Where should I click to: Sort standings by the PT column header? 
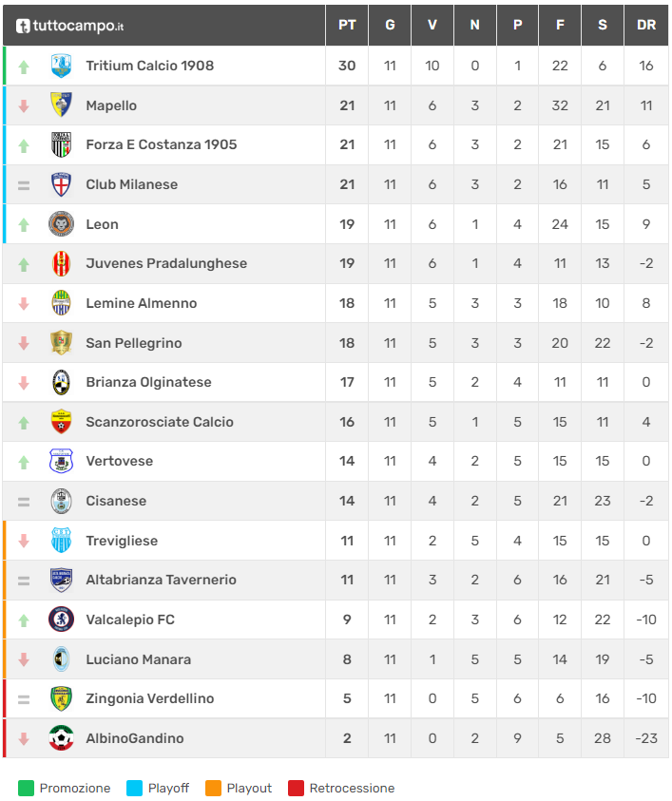(x=347, y=26)
